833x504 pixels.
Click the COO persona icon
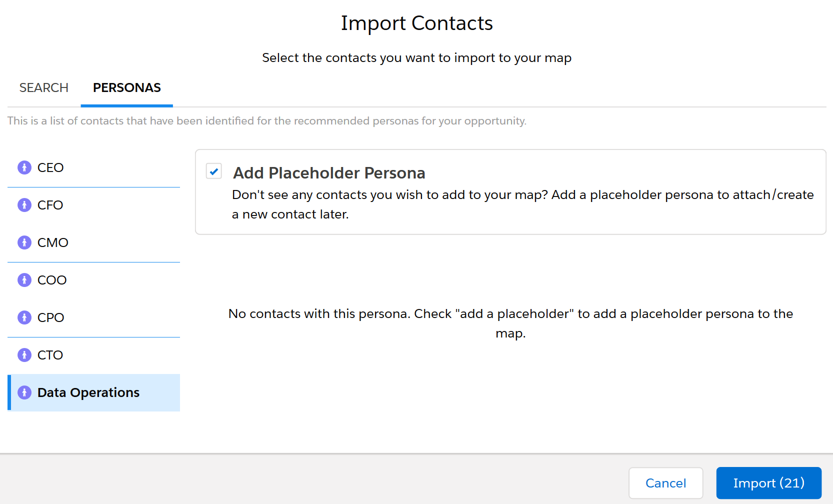(24, 280)
